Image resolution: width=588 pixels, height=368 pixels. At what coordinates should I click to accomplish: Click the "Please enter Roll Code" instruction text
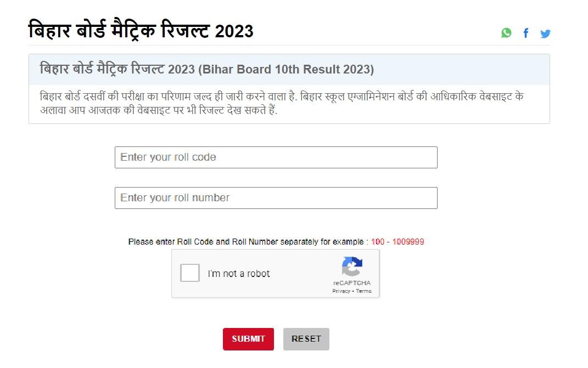click(x=248, y=242)
